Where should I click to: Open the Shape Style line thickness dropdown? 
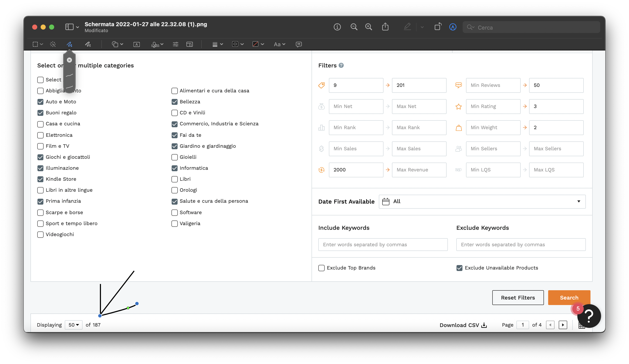pos(217,44)
